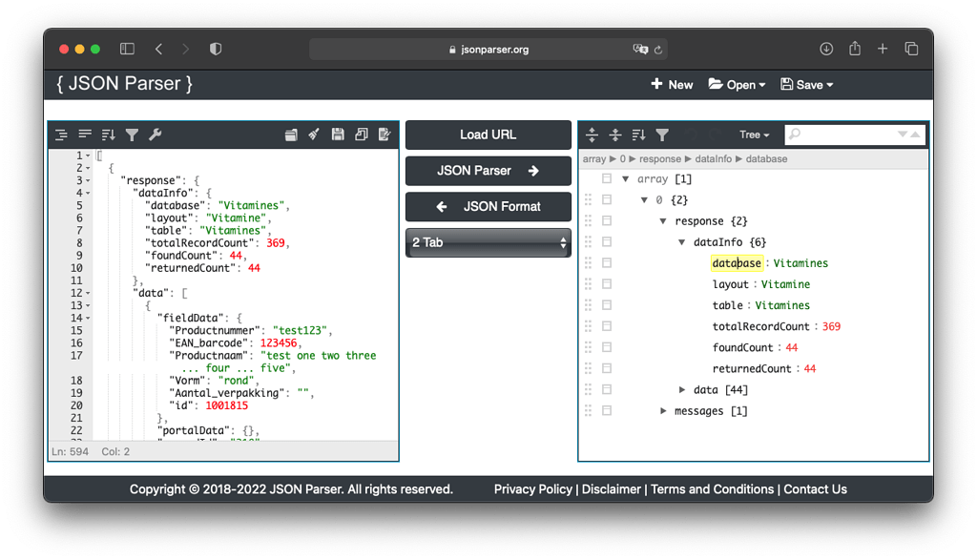This screenshot has height=560, width=977.
Task: Open the action menu square beside dataInfo
Action: click(606, 242)
